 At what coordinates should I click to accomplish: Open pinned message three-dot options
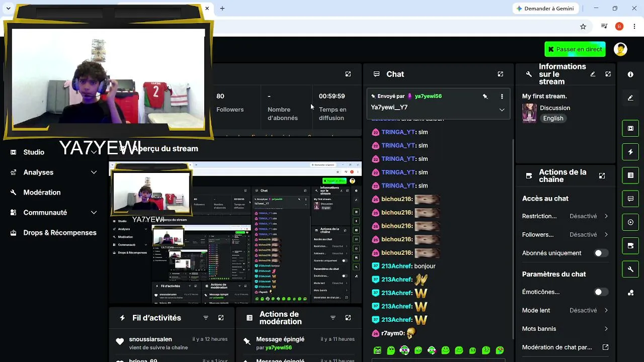[502, 96]
